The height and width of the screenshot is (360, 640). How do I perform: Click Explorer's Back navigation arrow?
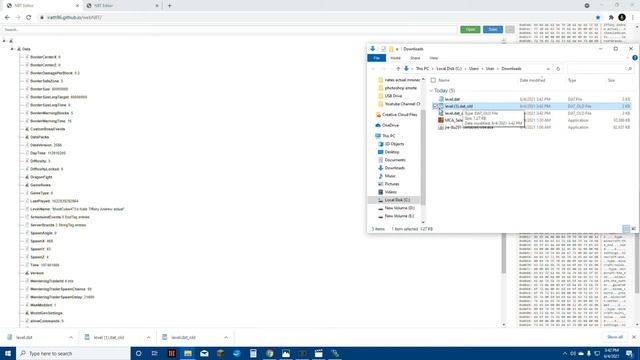(x=373, y=69)
